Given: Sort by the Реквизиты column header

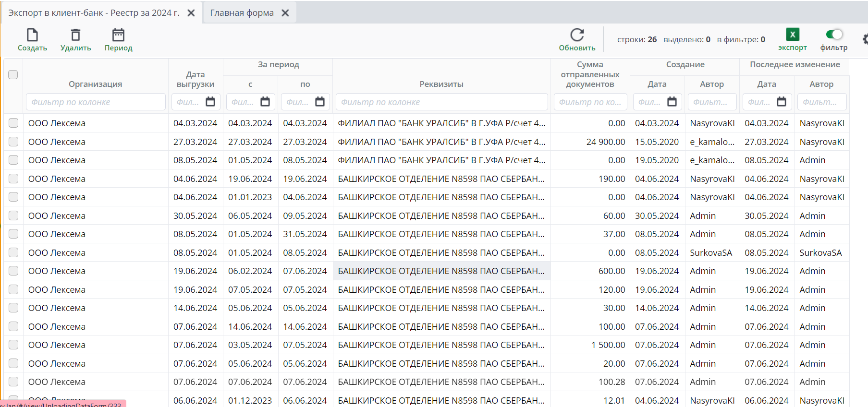Looking at the screenshot, I should tap(441, 84).
